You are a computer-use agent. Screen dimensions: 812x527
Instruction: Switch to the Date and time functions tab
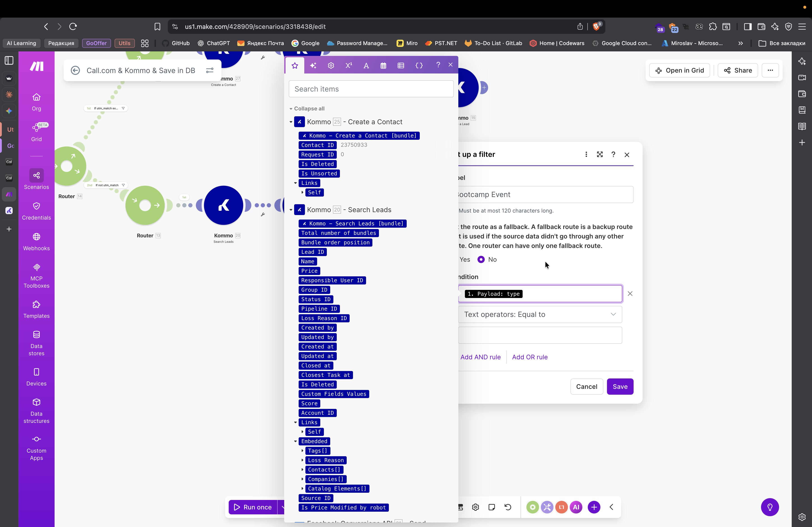tap(383, 65)
